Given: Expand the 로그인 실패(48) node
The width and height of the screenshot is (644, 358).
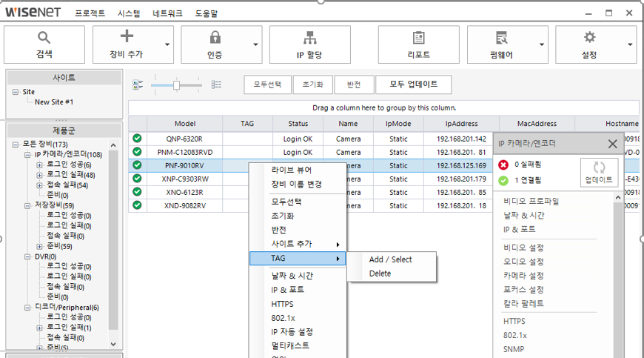Looking at the screenshot, I should (39, 175).
